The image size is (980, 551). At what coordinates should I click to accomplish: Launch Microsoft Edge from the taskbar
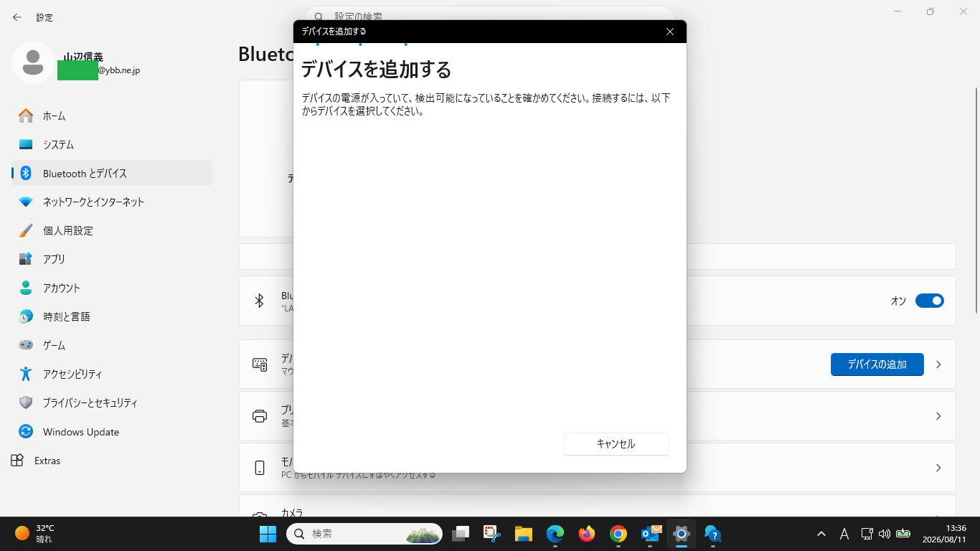(x=555, y=534)
